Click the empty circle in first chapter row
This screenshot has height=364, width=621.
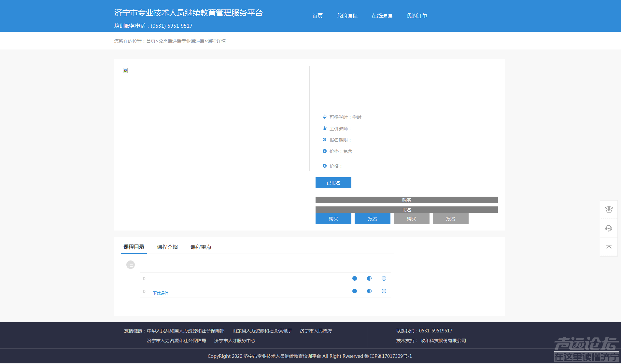pos(384,278)
